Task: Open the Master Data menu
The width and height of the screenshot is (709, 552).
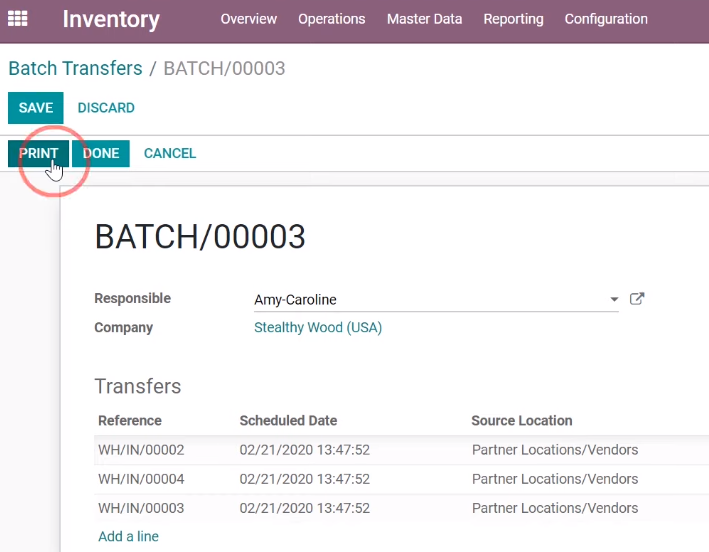Action: click(x=424, y=19)
